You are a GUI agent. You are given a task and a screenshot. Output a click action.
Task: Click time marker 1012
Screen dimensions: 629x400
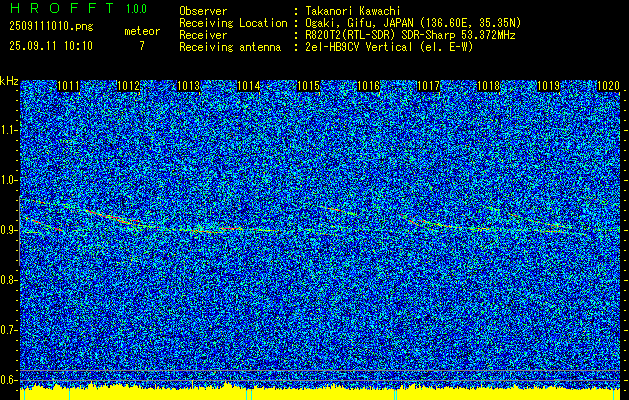[128, 86]
